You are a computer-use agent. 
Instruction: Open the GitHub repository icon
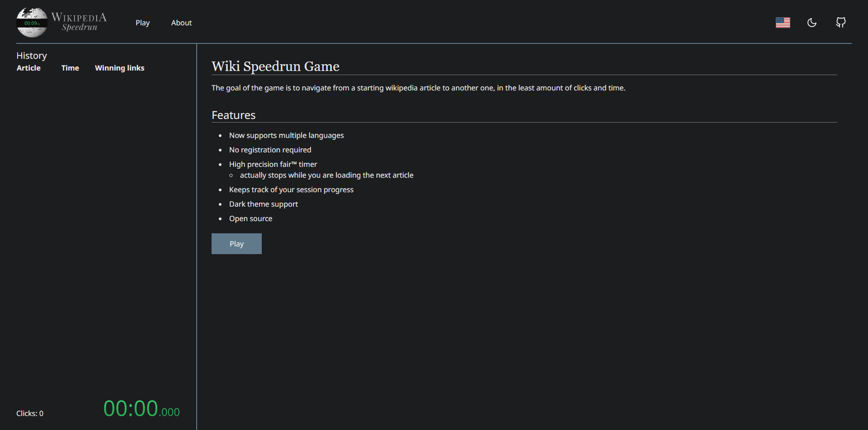point(840,23)
